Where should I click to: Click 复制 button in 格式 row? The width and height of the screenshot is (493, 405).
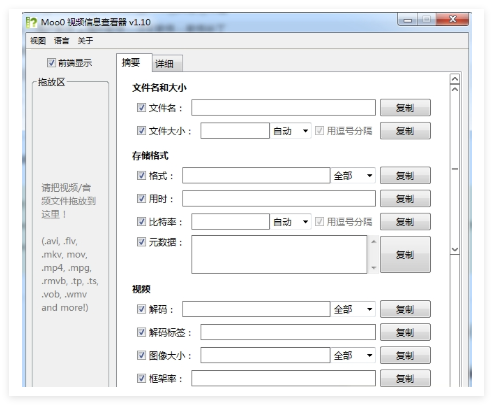pos(405,176)
